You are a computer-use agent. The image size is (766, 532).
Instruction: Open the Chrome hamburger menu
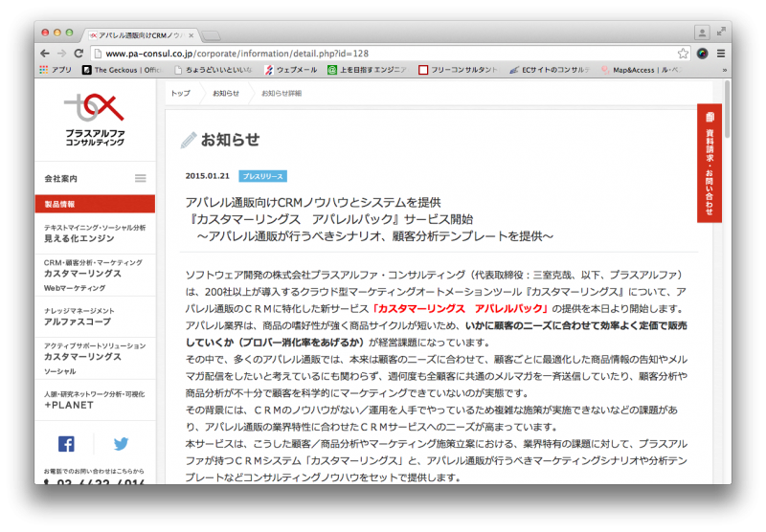coord(721,54)
